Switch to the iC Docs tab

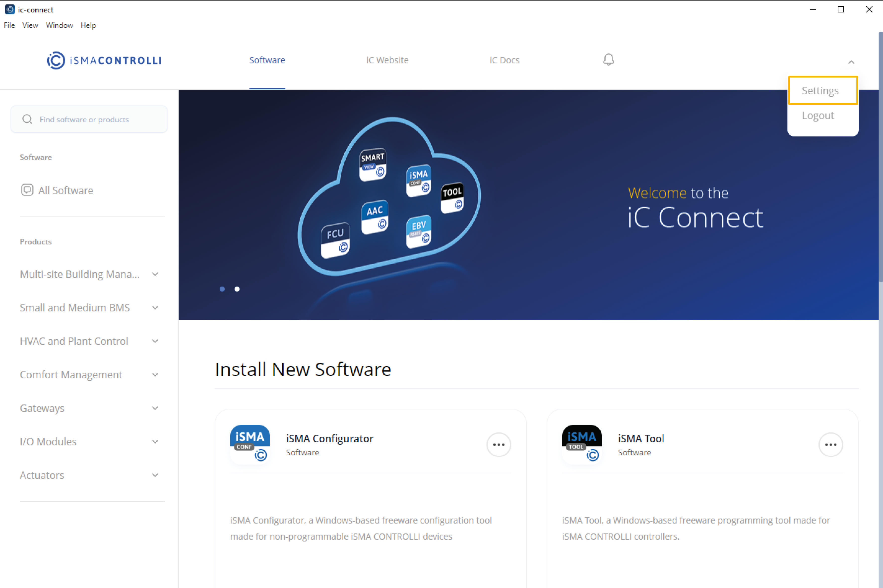point(504,60)
